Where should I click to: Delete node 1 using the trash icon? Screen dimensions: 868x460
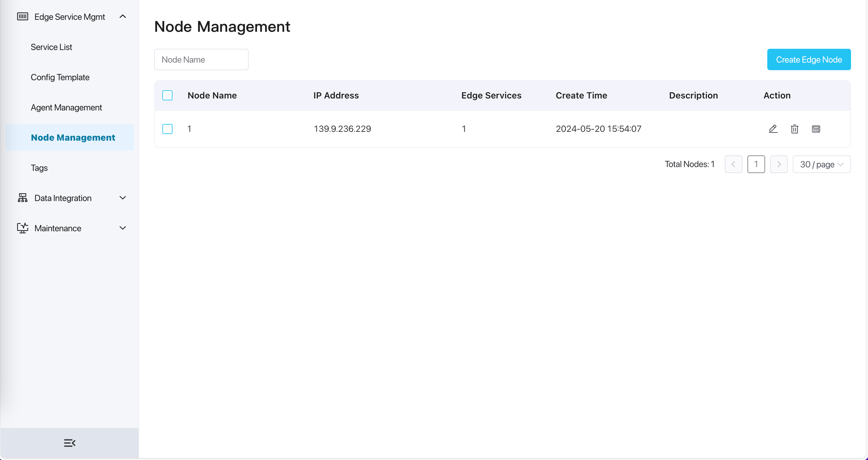[794, 129]
